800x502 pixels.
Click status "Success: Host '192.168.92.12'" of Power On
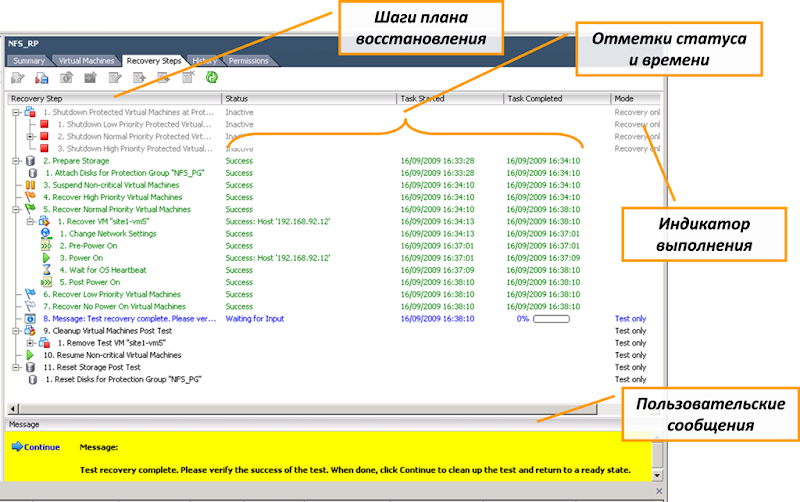[x=278, y=258]
